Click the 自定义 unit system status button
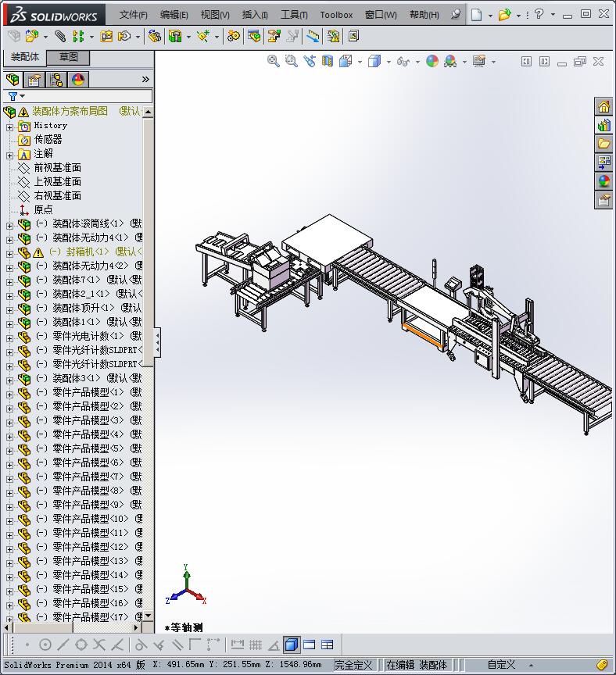The height and width of the screenshot is (675, 616). point(501,665)
